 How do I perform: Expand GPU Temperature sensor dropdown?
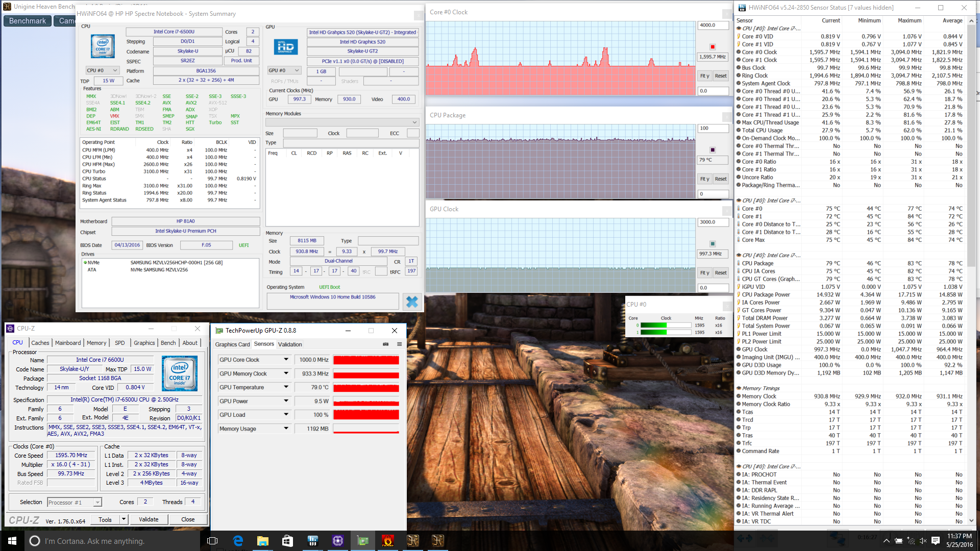(x=286, y=387)
